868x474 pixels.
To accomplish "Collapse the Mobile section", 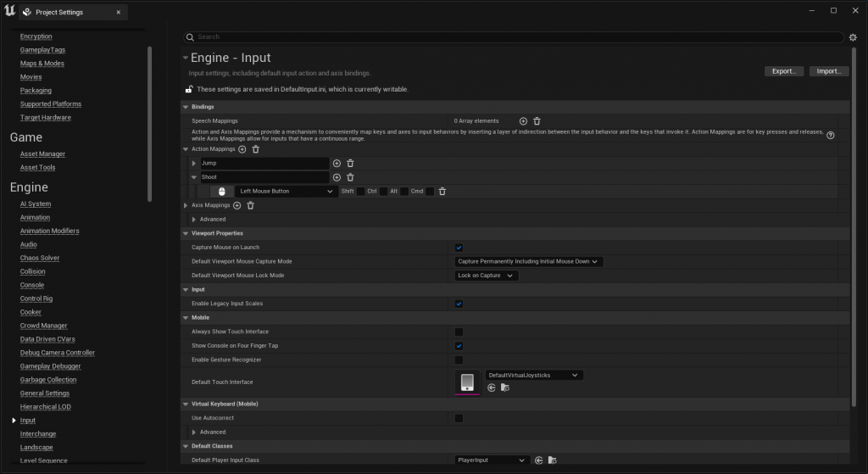I will pyautogui.click(x=186, y=318).
